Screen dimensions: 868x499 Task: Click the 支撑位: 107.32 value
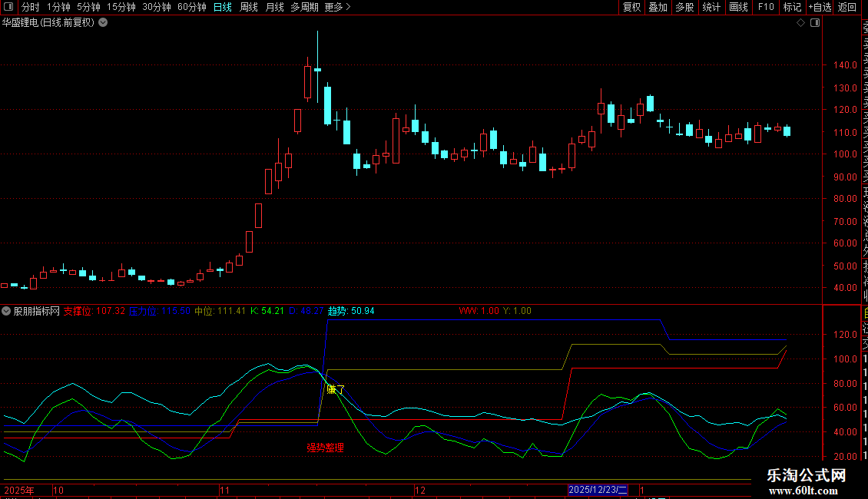pyautogui.click(x=94, y=311)
